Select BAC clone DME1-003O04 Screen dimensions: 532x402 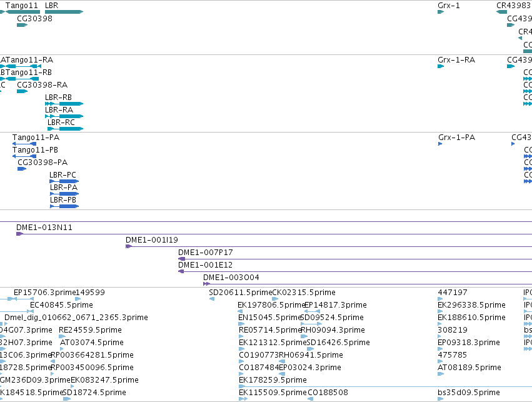368,284
